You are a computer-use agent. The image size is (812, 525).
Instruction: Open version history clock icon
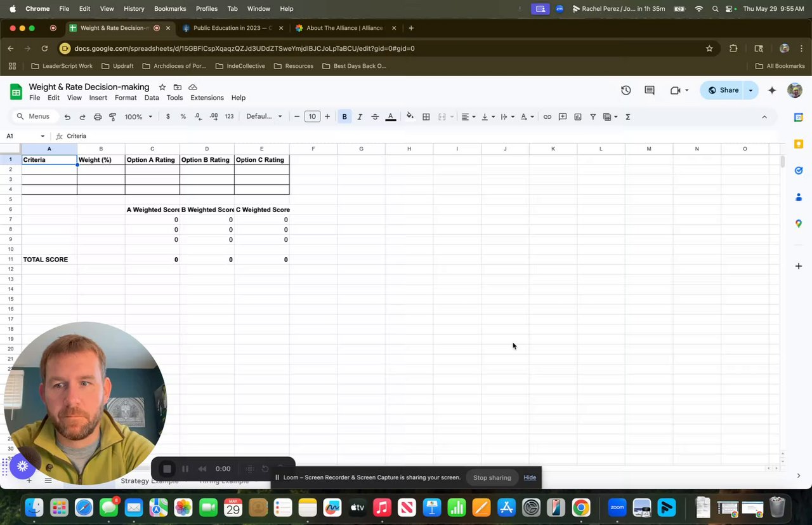coord(626,90)
